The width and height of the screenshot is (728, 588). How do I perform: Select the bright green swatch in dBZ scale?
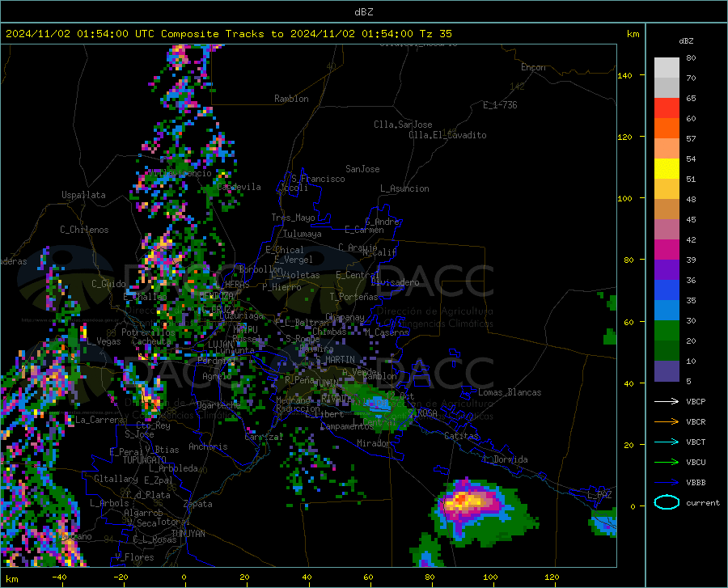click(x=667, y=331)
